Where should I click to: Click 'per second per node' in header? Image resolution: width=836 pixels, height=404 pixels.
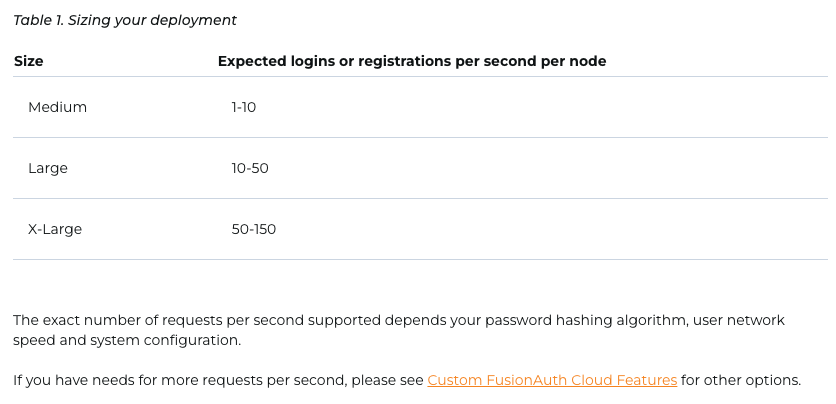pyautogui.click(x=530, y=61)
